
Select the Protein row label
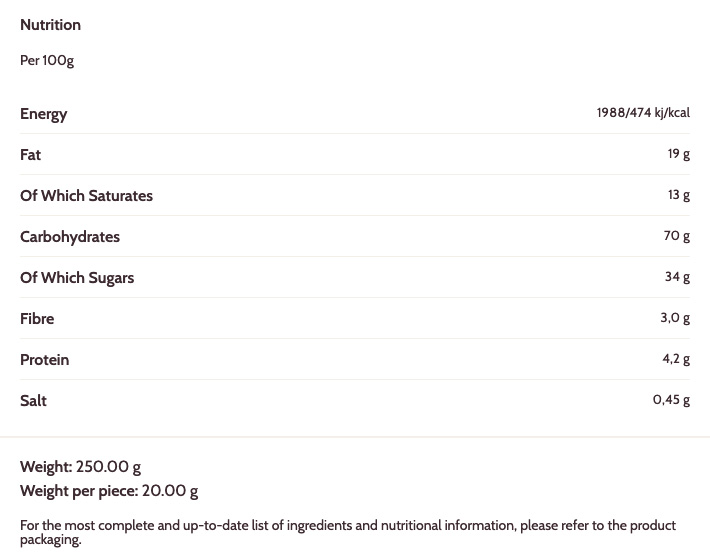[x=45, y=360]
